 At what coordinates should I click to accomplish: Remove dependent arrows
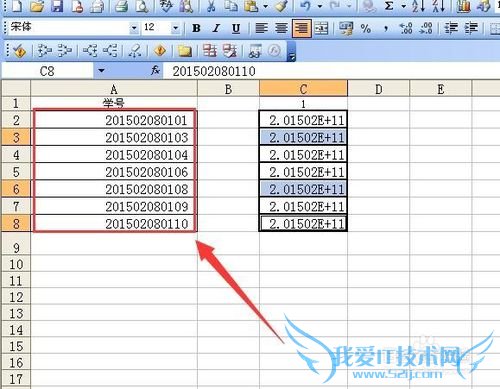click(110, 51)
